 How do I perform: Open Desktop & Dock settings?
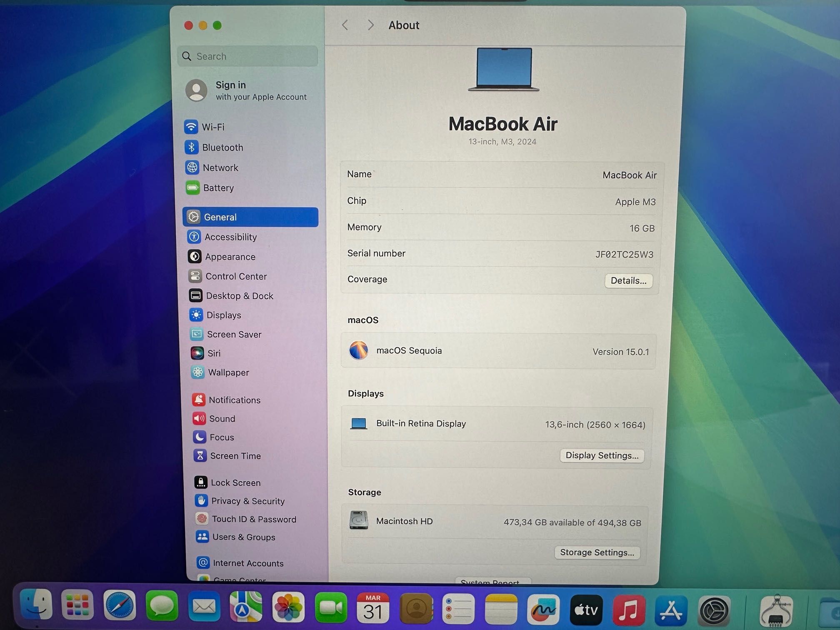tap(231, 296)
